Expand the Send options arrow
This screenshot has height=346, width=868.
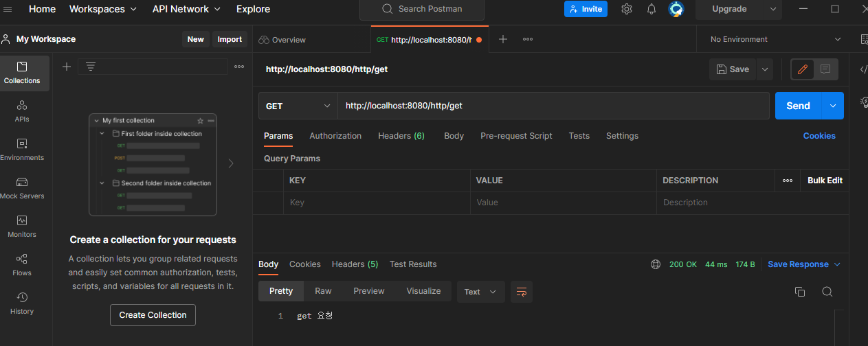(x=833, y=106)
